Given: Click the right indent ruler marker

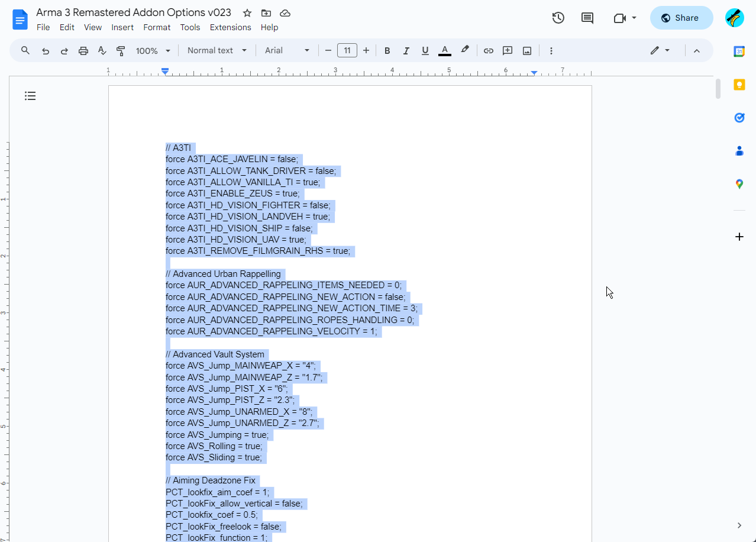Looking at the screenshot, I should [x=534, y=72].
